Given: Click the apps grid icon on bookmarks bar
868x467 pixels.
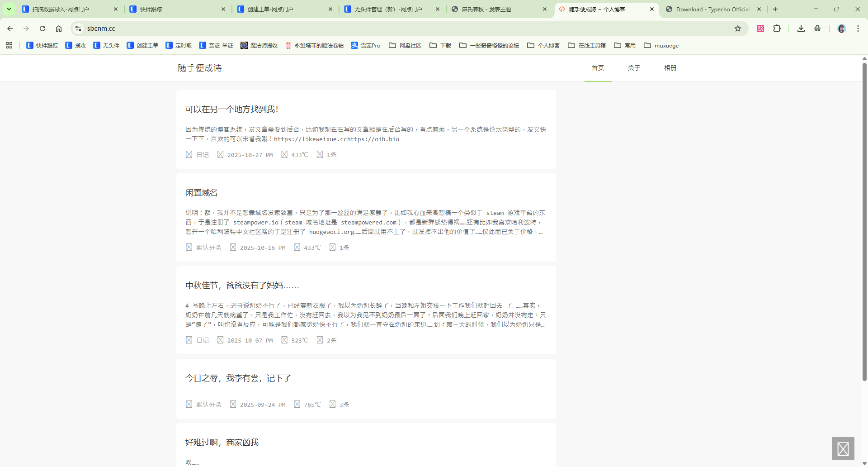Looking at the screenshot, I should pyautogui.click(x=9, y=45).
